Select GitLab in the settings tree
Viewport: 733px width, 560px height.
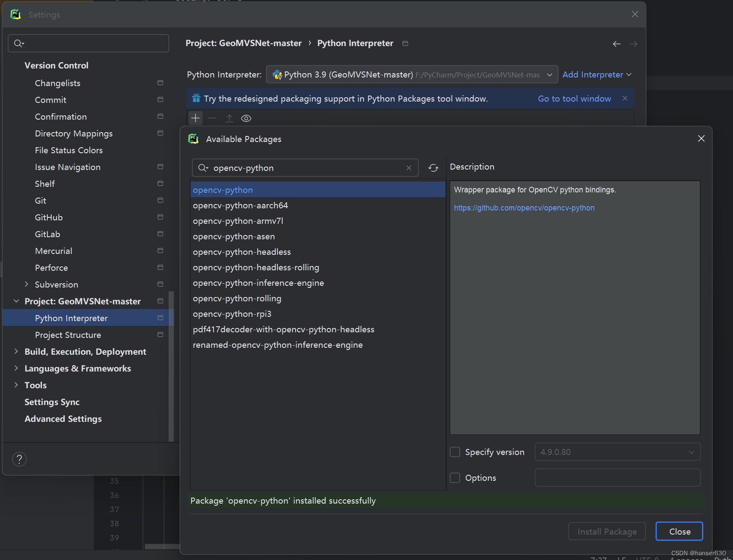pyautogui.click(x=47, y=234)
